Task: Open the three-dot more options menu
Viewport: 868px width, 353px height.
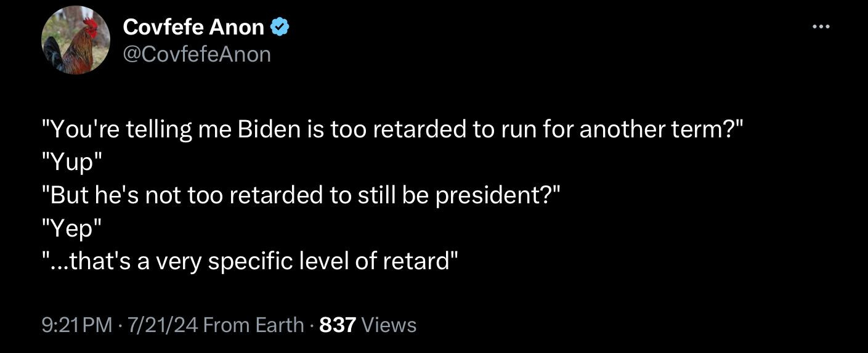Action: [821, 26]
